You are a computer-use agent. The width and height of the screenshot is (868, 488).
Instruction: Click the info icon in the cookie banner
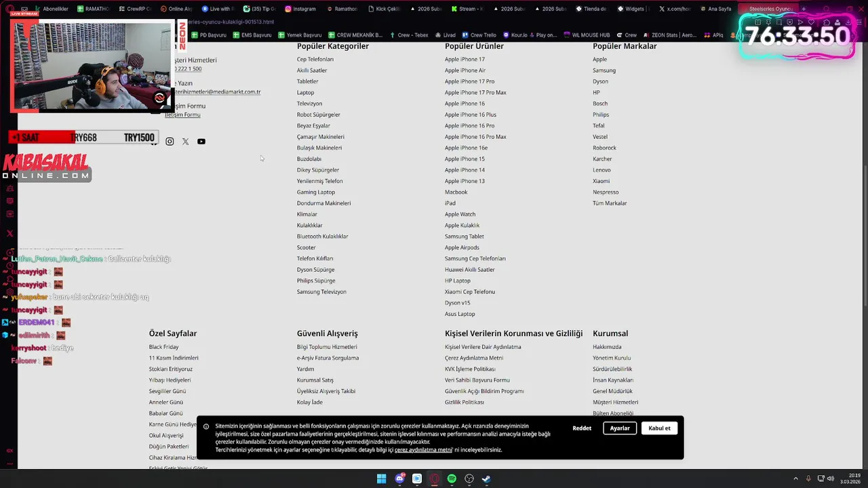coord(206,427)
